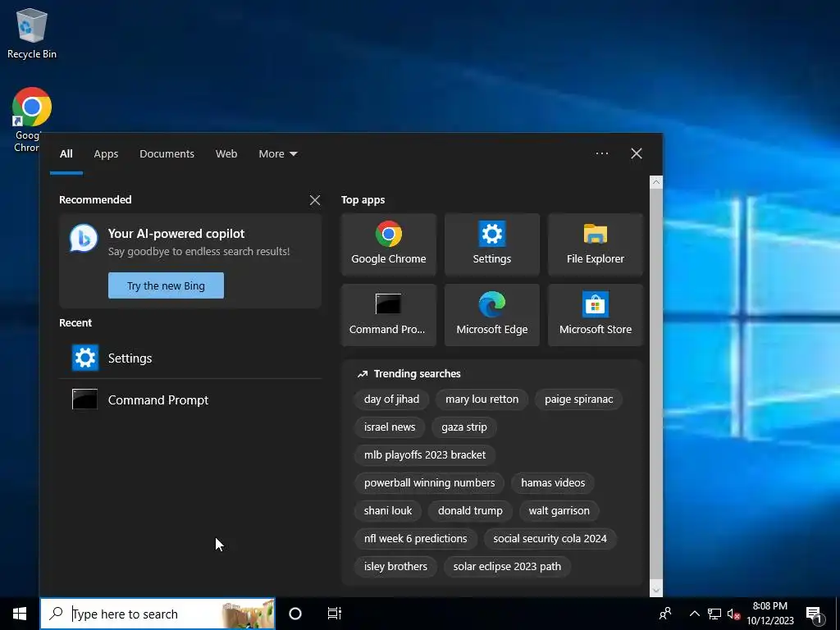840x630 pixels.
Task: Open the taskbar clock and date
Action: coord(769,614)
